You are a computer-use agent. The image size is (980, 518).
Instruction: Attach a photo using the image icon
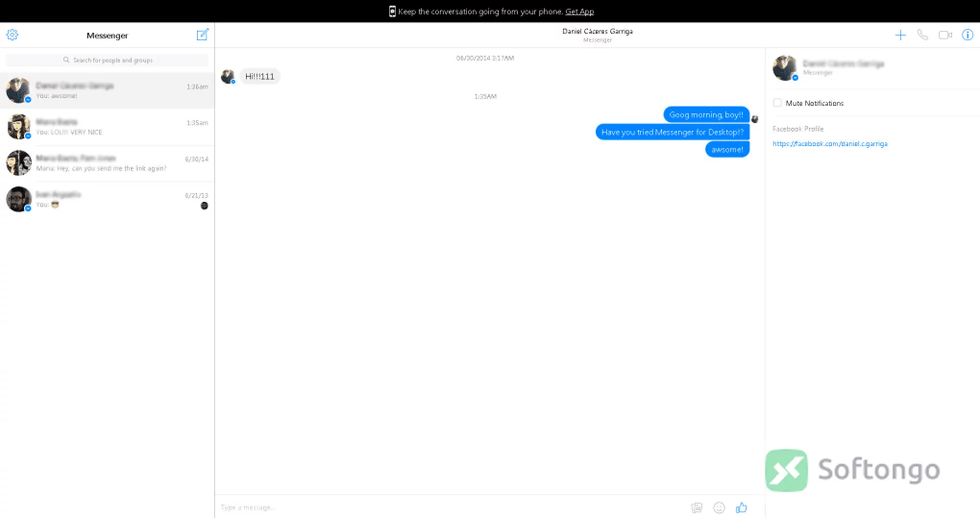click(x=697, y=507)
